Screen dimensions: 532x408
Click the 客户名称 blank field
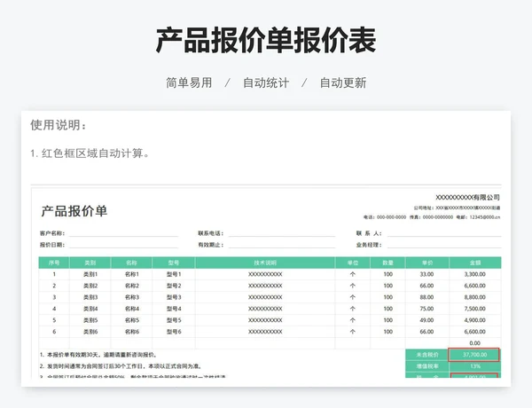pyautogui.click(x=123, y=233)
